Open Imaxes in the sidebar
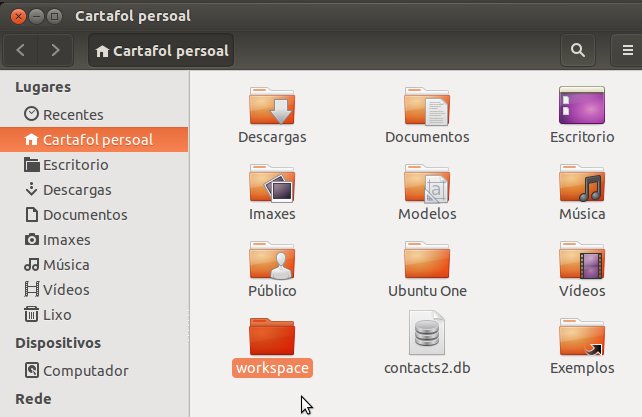Viewport: 642px width, 417px height. [94, 240]
